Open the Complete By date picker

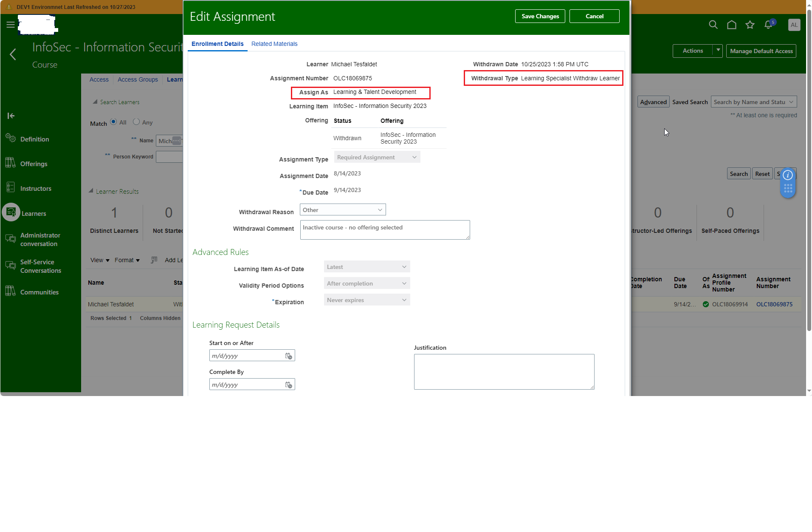click(289, 384)
